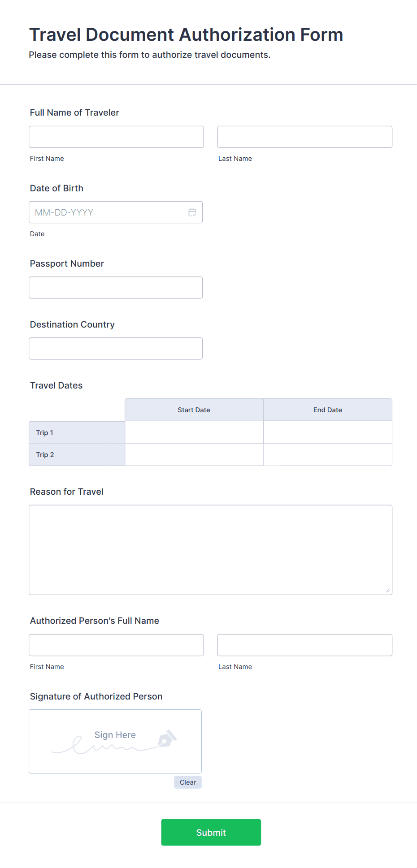Click the Passport Number input
417x868 pixels.
tap(116, 288)
